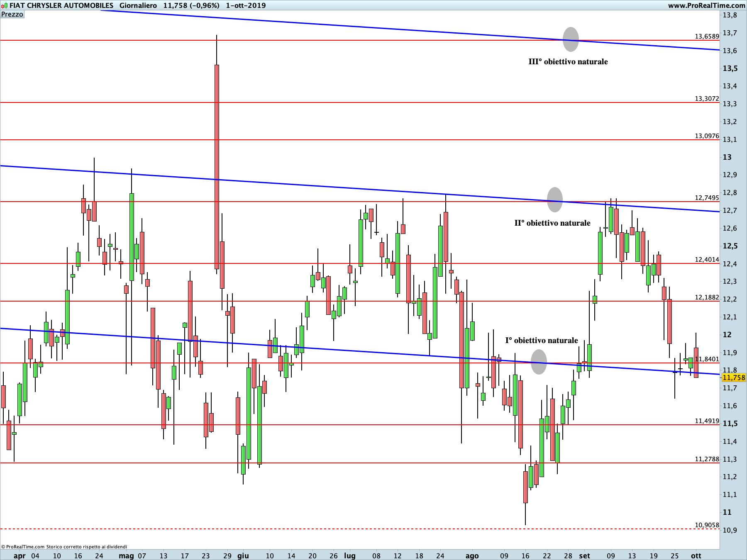747x560 pixels.
Task: Click the 13,3072 level label
Action: 707,98
